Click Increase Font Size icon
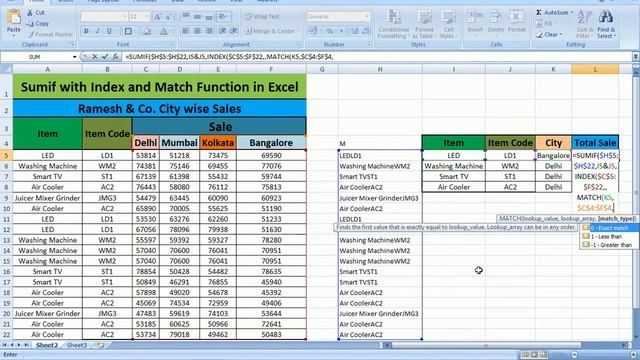The height and width of the screenshot is (360, 640). [157, 17]
